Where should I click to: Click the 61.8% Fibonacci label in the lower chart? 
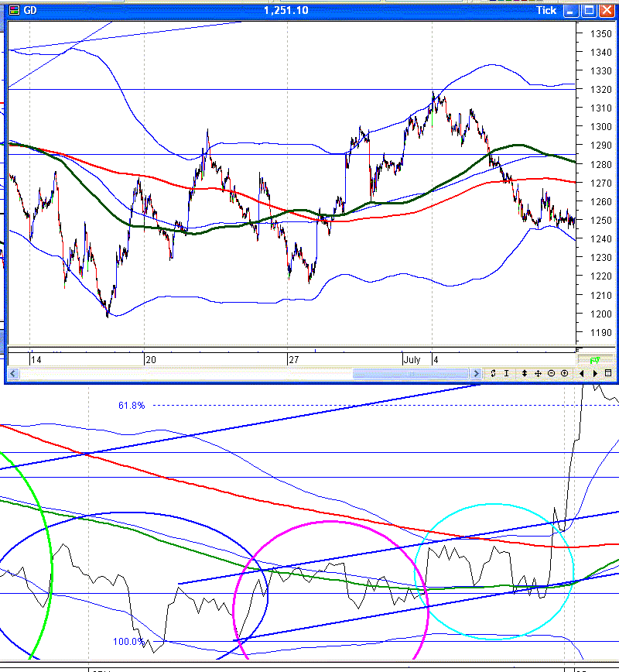pos(132,406)
